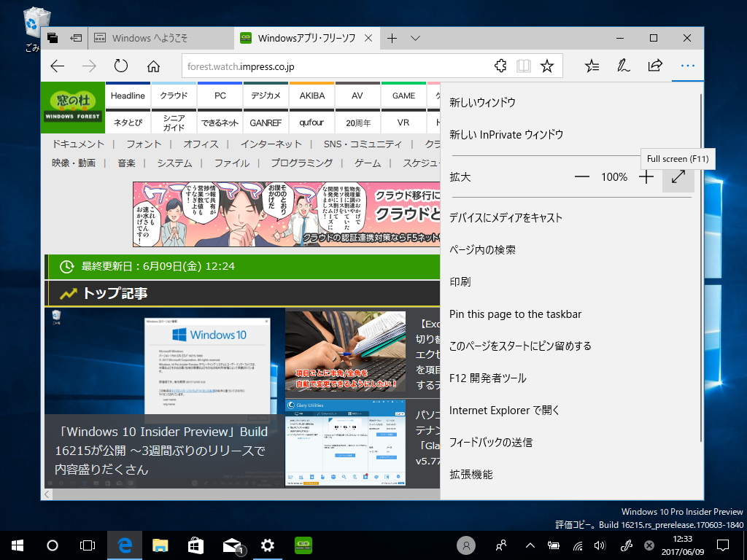Image resolution: width=747 pixels, height=560 pixels.
Task: Increase zoom with the plus control
Action: (x=646, y=176)
